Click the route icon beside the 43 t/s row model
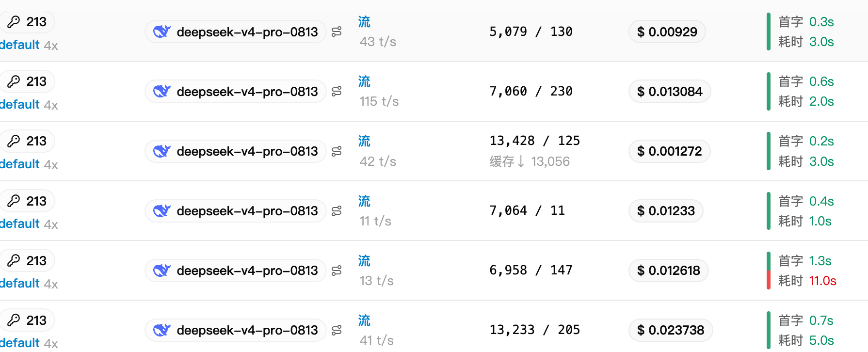Viewport: 868px width, 352px height. point(337,32)
